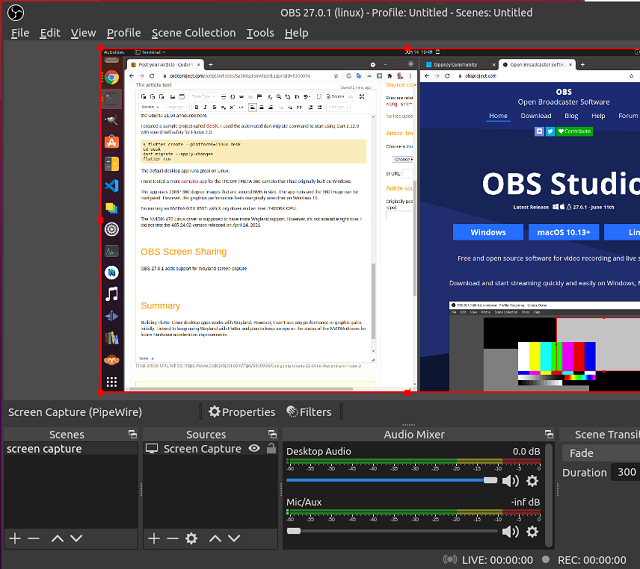Viewport: 640px width, 569px height.
Task: Open source Properties
Action: (242, 412)
